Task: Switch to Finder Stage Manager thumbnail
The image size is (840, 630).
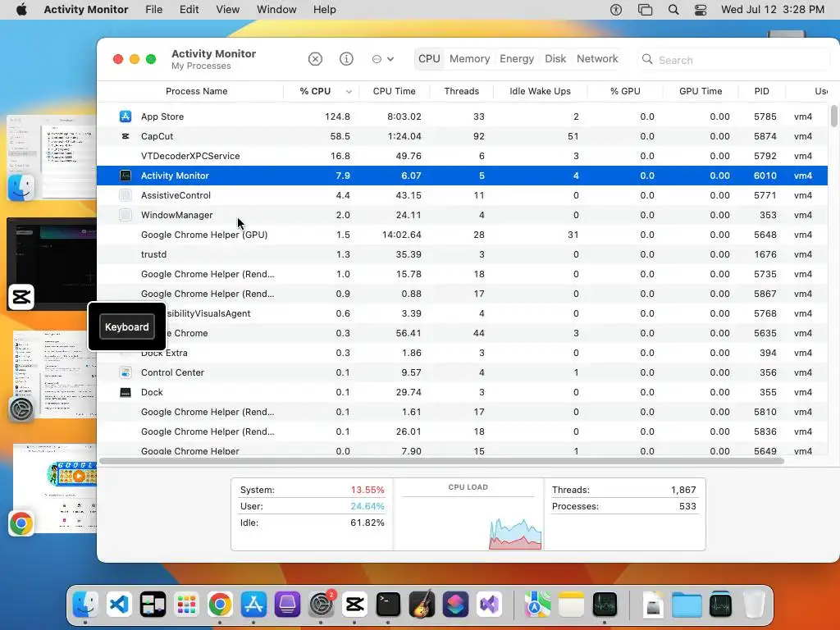Action: [x=52, y=157]
